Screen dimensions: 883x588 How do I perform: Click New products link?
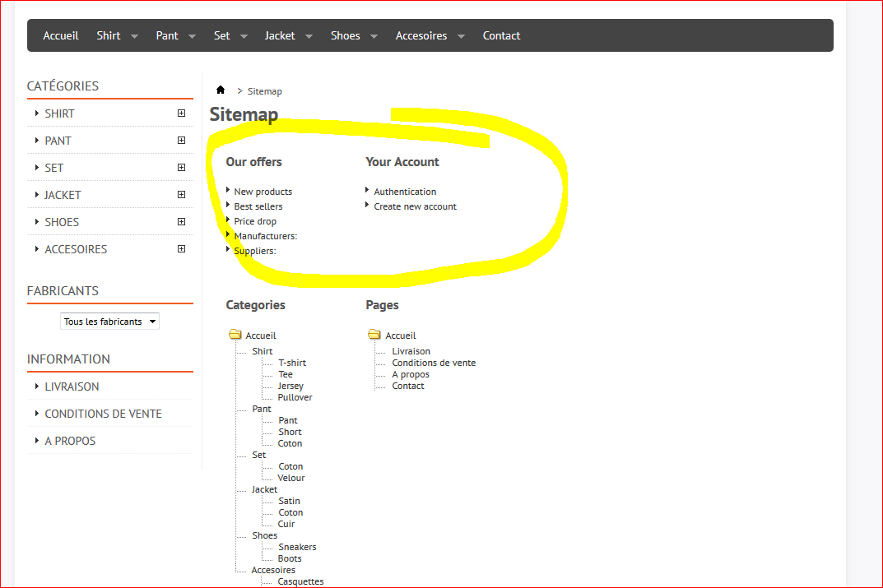[263, 192]
